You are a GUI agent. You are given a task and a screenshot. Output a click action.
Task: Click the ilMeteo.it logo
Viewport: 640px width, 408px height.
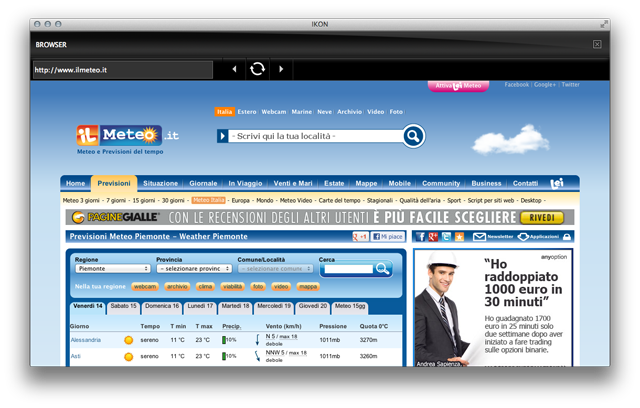(127, 136)
